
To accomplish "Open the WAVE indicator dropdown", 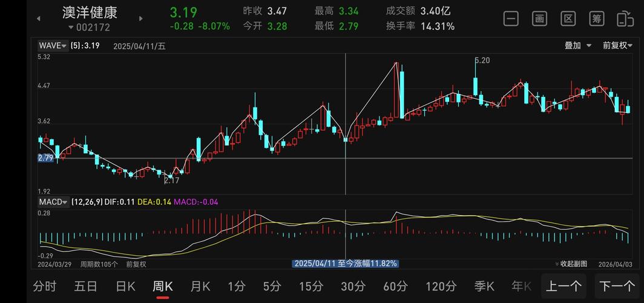I will click(53, 45).
